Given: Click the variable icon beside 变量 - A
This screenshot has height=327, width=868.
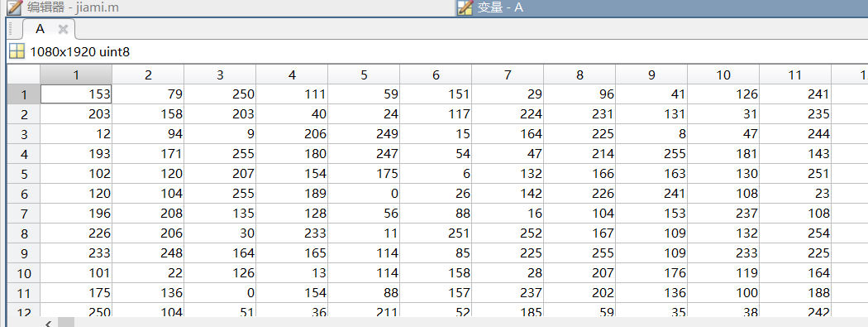Looking at the screenshot, I should pyautogui.click(x=465, y=7).
